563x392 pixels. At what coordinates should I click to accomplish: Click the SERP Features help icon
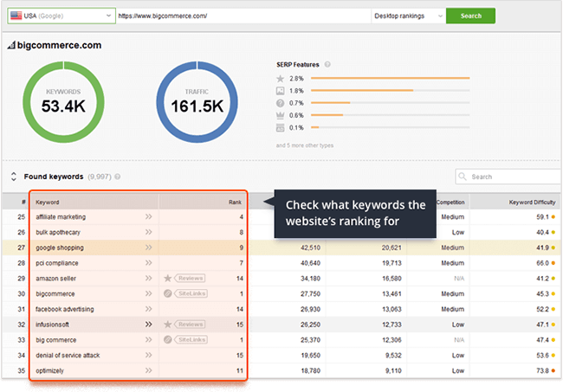(x=327, y=64)
